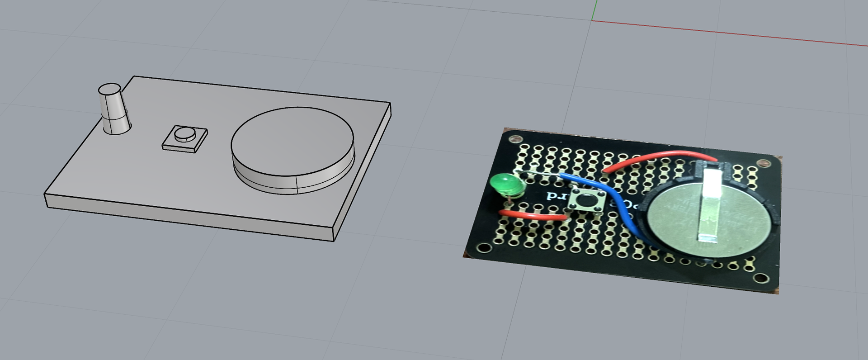Select the tapered LED cylinder model
The height and width of the screenshot is (360, 868).
[114, 109]
